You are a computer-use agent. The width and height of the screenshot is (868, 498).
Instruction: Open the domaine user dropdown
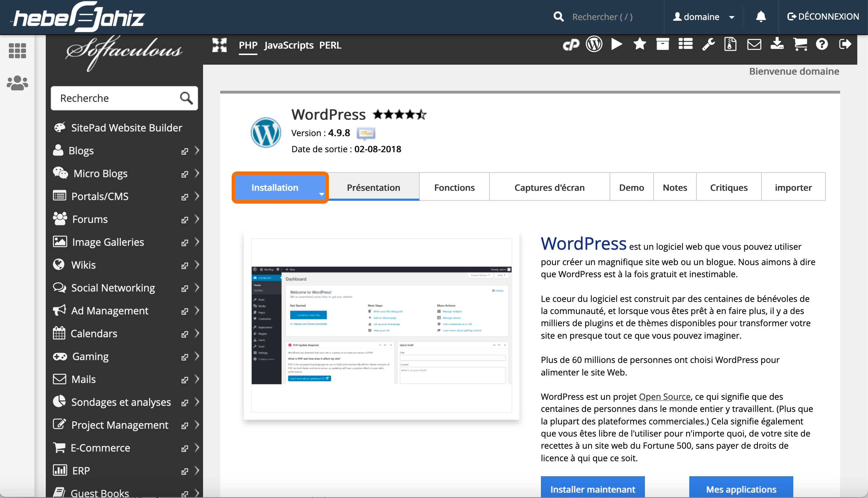[x=704, y=17]
